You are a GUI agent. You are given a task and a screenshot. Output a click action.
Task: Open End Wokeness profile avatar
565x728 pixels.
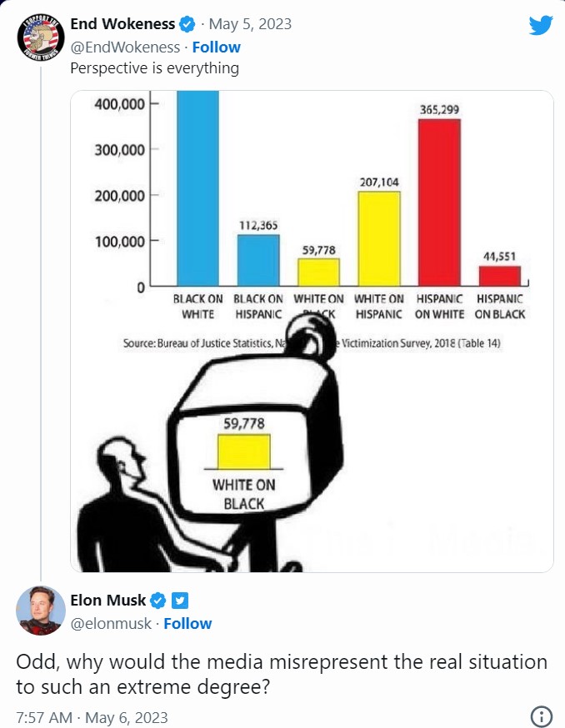(x=41, y=37)
